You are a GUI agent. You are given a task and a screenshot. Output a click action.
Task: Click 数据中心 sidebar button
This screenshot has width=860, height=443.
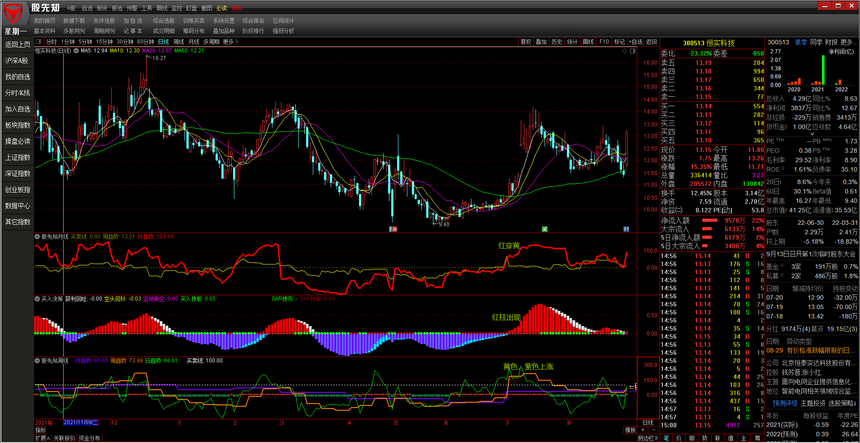click(x=17, y=206)
